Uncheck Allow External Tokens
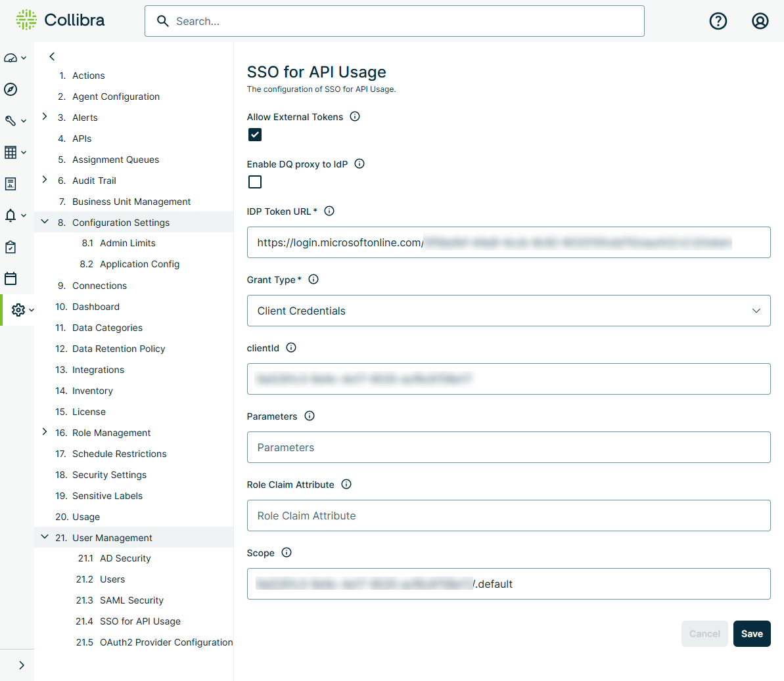The image size is (784, 681). pos(254,135)
